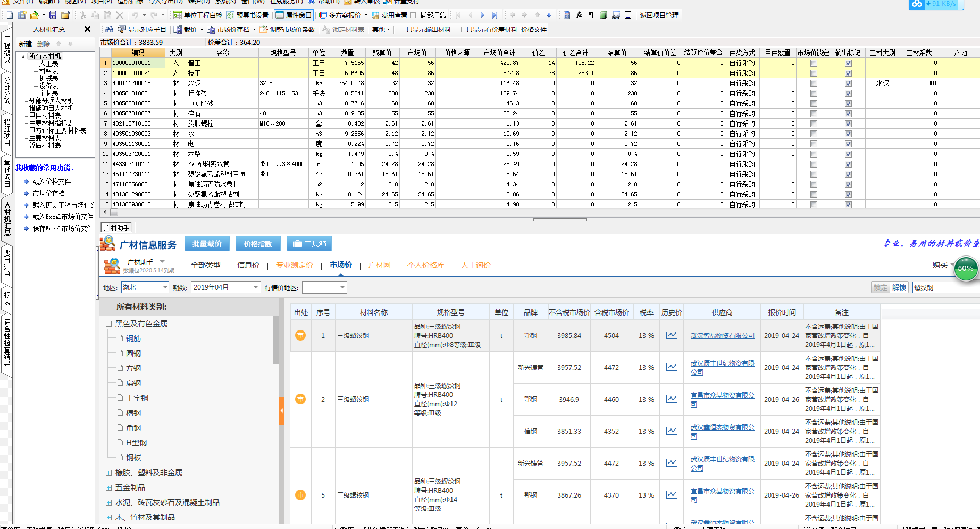Click the 广材助手 logo icon
This screenshot has width=980, height=529.
(112, 265)
